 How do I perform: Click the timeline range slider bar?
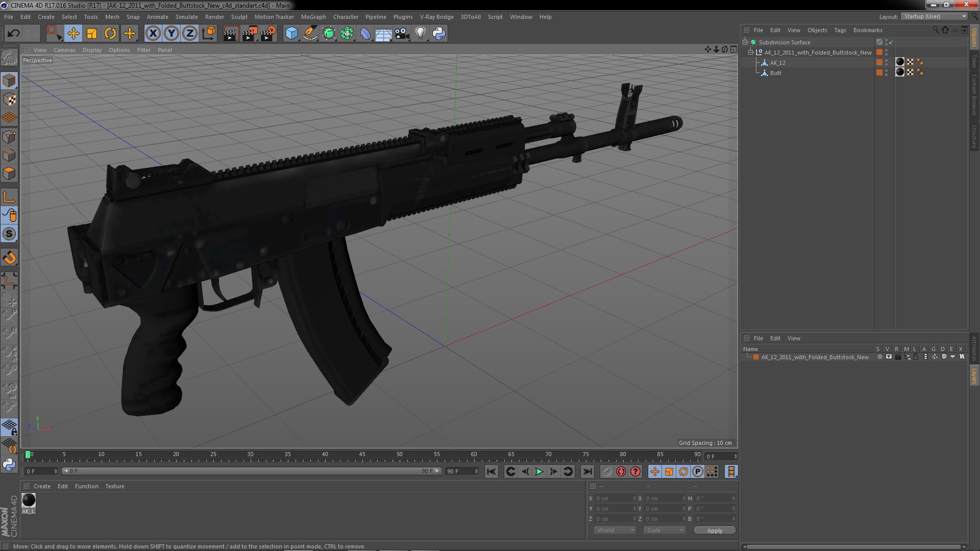(x=251, y=471)
